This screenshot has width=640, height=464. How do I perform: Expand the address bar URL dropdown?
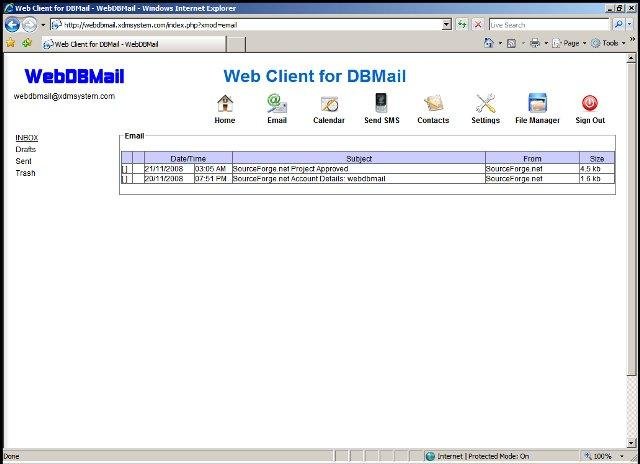point(447,24)
